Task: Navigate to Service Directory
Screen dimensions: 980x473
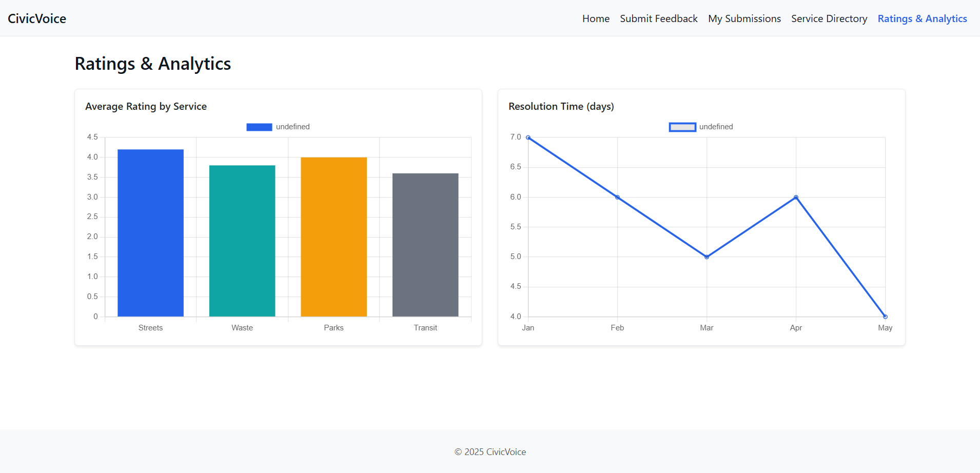Action: tap(829, 18)
